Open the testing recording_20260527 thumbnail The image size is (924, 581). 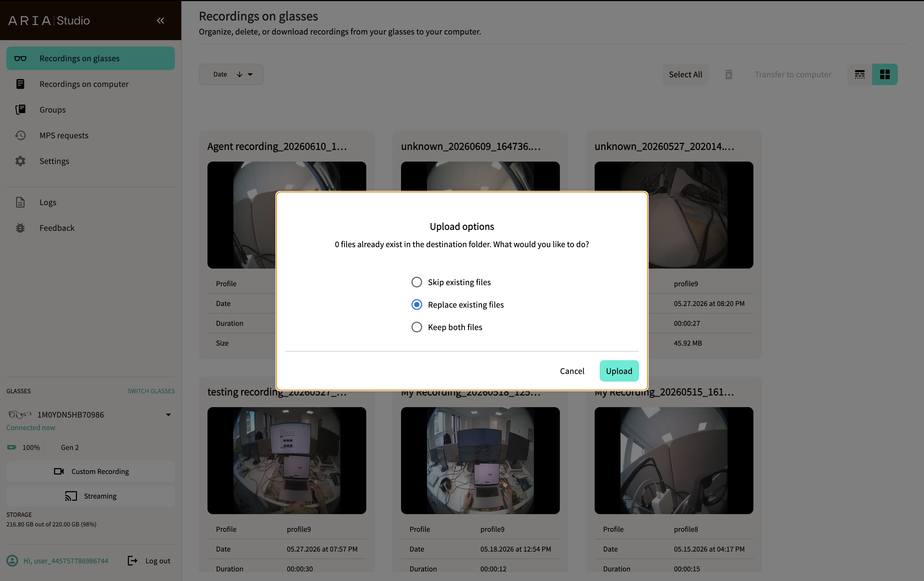pos(287,460)
